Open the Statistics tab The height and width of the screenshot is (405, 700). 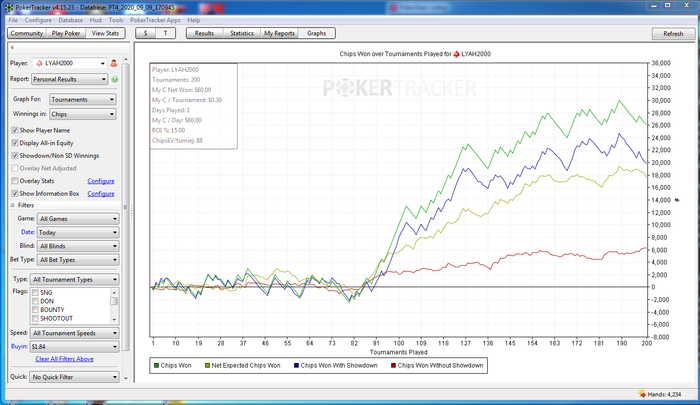click(x=242, y=33)
